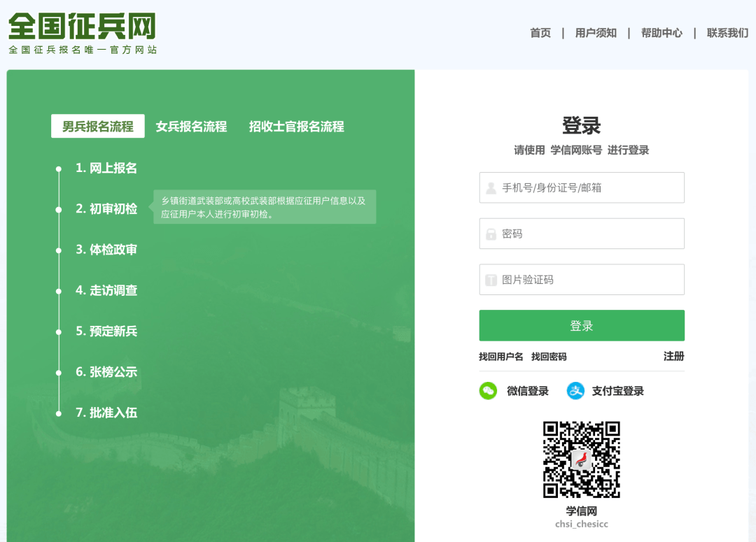Click the WeChat login icon
756x542 pixels.
tap(488, 391)
